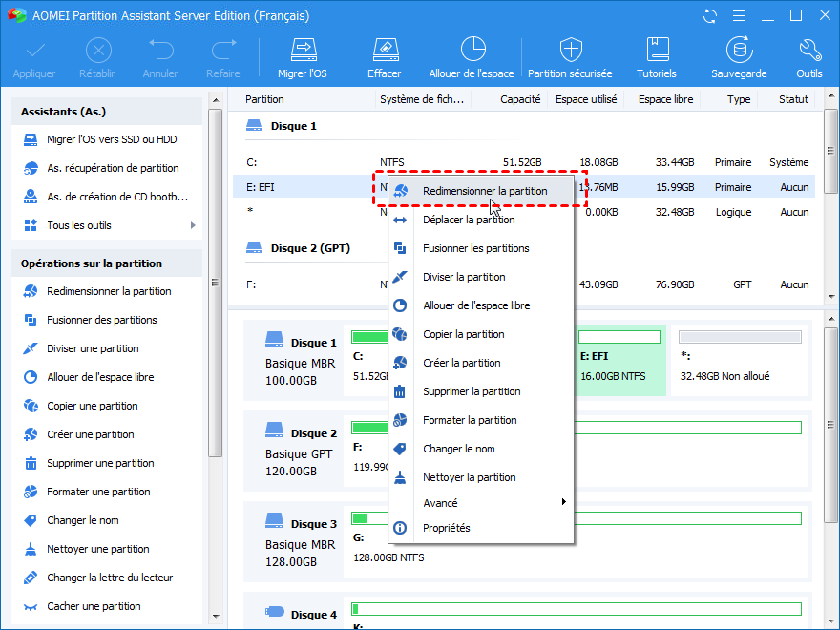
Task: Click As. récupération de partition wizard
Action: click(113, 168)
